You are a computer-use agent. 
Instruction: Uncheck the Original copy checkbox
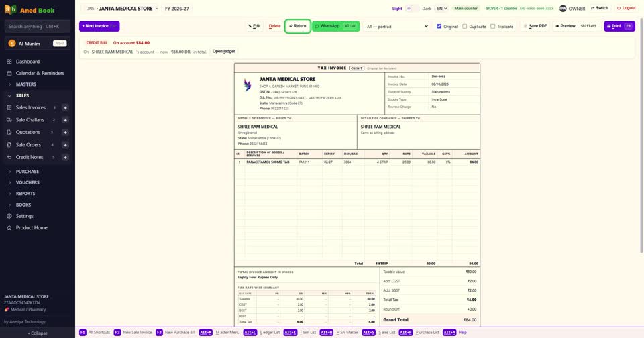point(439,26)
